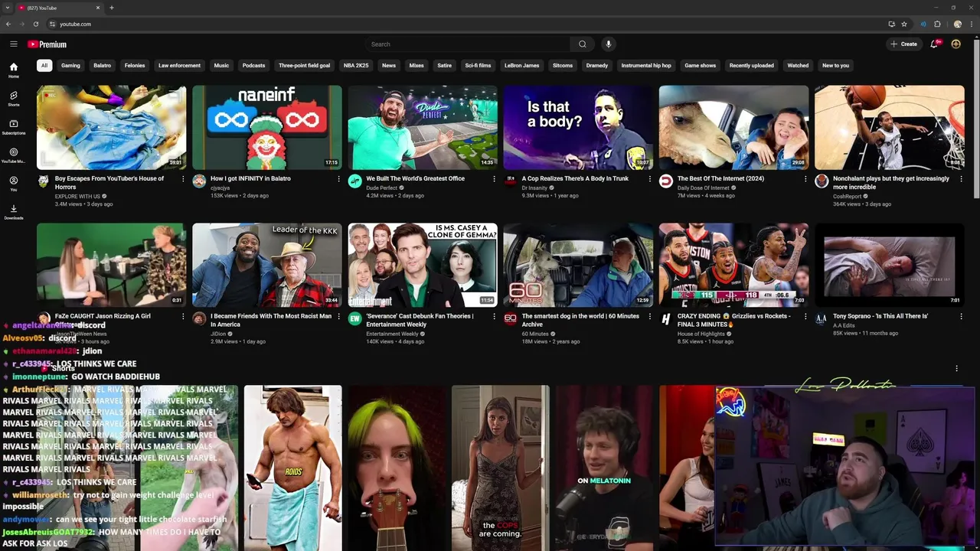This screenshot has width=980, height=551.
Task: Select the Game shows filter chip
Action: [700, 66]
